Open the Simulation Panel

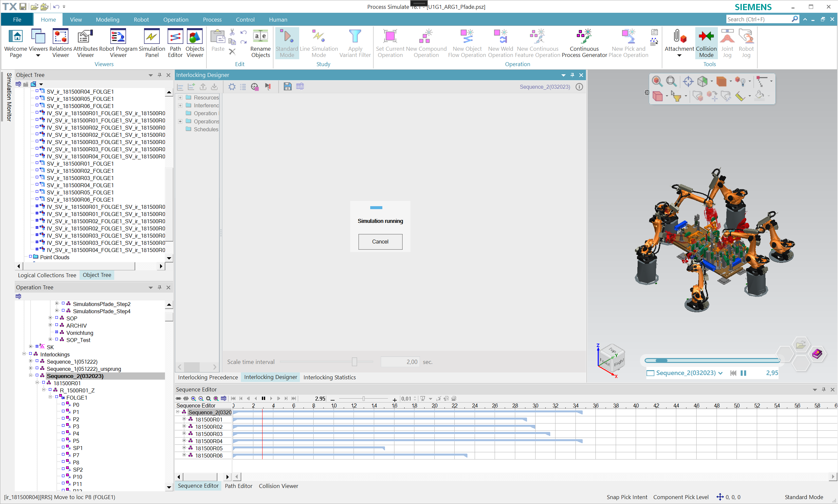point(152,43)
